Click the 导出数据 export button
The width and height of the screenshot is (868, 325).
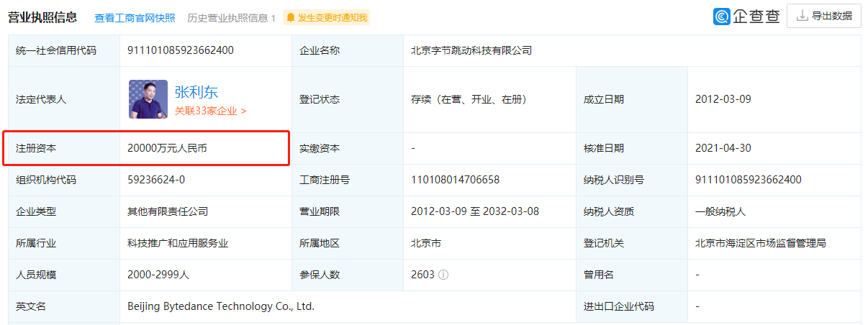824,16
